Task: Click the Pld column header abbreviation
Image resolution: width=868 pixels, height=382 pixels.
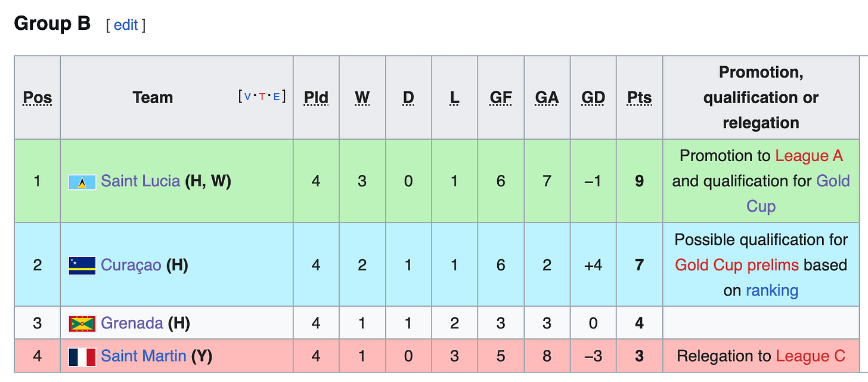Action: pyautogui.click(x=316, y=97)
